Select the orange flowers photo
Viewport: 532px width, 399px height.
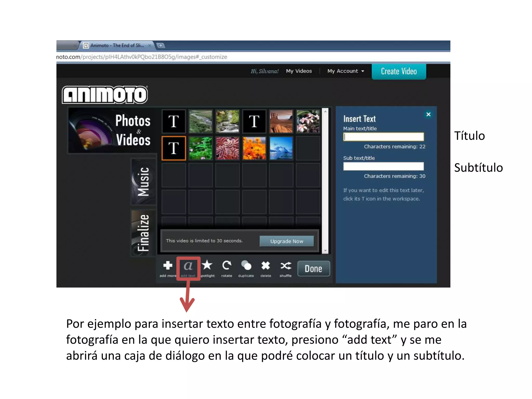[254, 148]
